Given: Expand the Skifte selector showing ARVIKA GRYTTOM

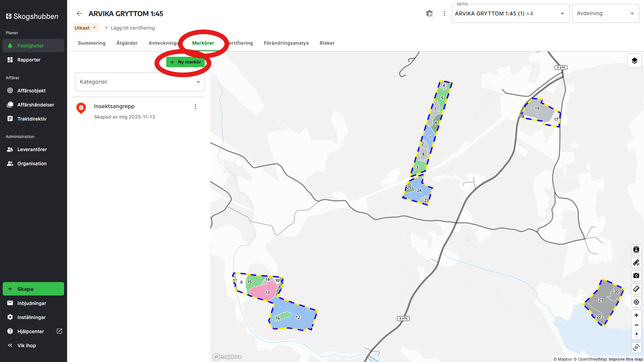Looking at the screenshot, I should coord(562,13).
